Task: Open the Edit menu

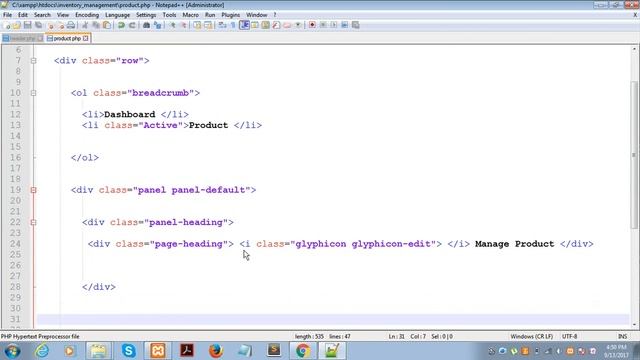Action: (23, 15)
